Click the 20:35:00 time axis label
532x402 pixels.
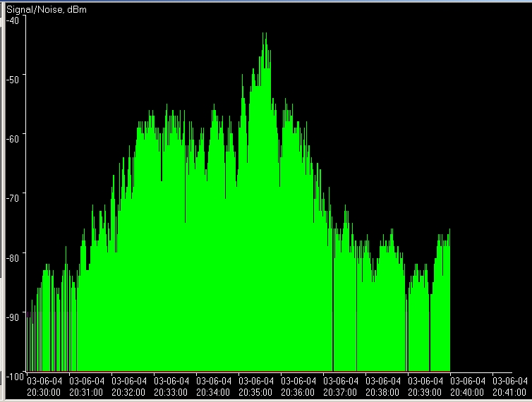(x=256, y=387)
